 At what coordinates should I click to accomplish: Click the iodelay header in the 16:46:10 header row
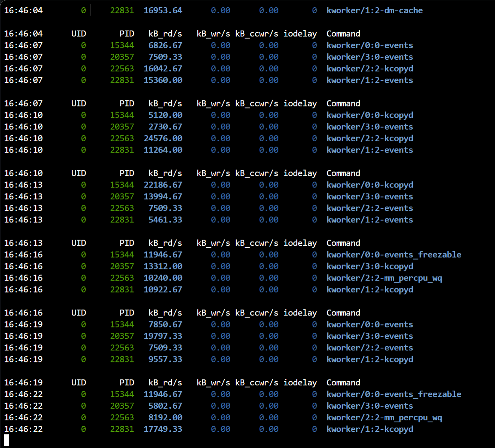click(x=300, y=173)
